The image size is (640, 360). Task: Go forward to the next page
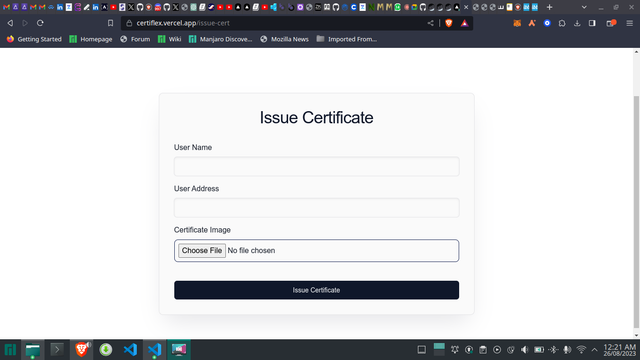coord(25,23)
